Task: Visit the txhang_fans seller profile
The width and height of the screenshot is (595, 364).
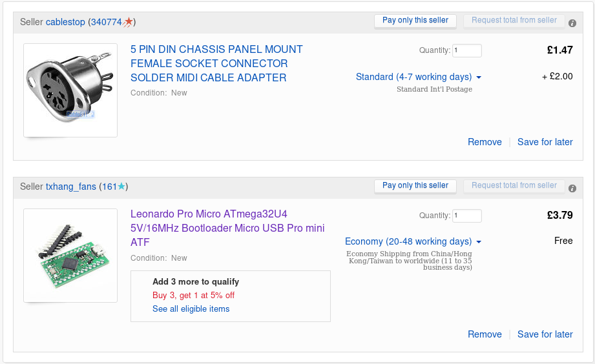Action: [70, 187]
